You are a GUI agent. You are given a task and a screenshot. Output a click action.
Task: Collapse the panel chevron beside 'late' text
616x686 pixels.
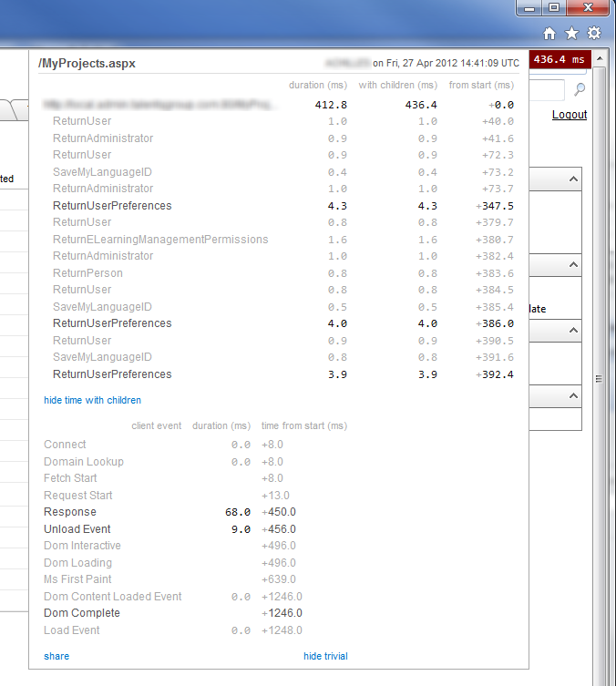(573, 331)
